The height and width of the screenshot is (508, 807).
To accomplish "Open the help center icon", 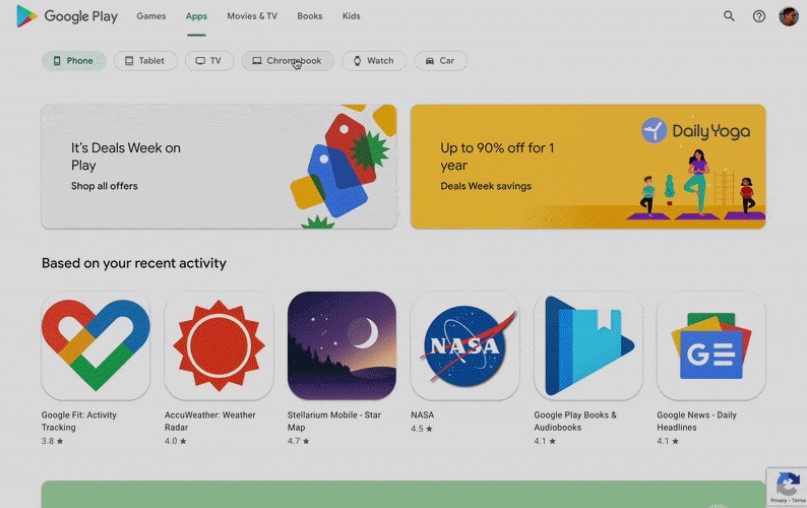I will pos(759,16).
